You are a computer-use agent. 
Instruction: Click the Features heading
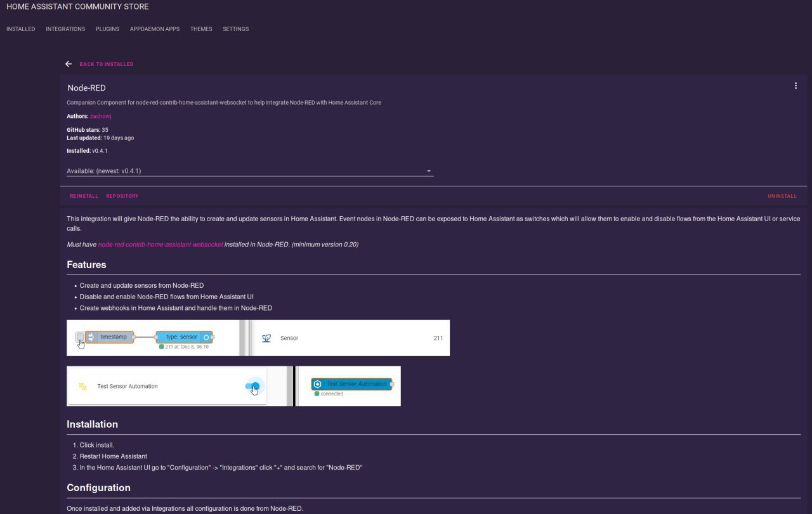(x=86, y=265)
